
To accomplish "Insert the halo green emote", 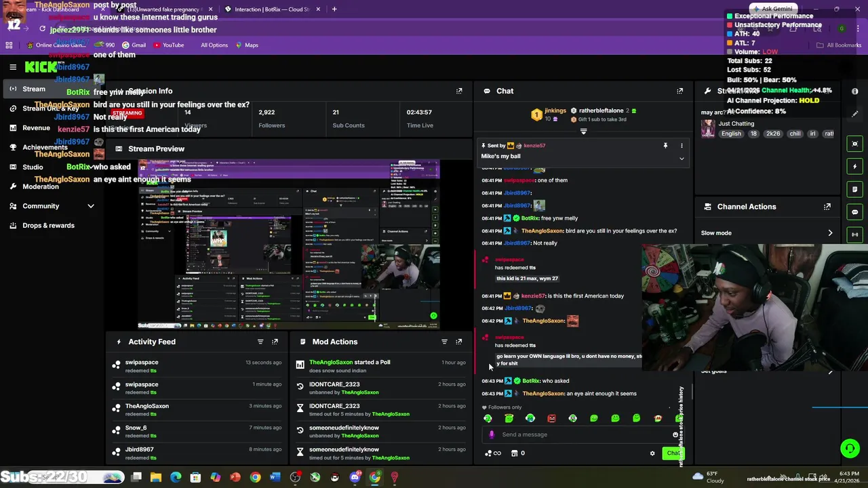I will pos(509,419).
